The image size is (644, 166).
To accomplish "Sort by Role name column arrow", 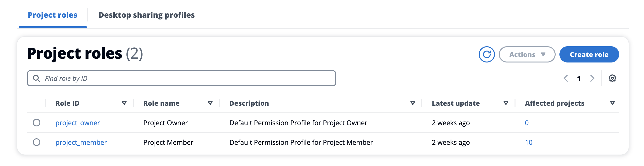I will (210, 103).
